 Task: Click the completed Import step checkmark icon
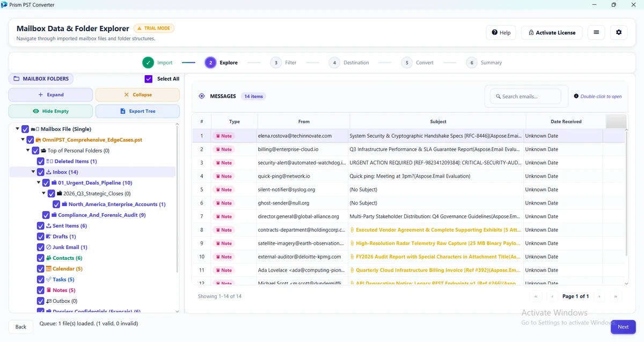148,63
